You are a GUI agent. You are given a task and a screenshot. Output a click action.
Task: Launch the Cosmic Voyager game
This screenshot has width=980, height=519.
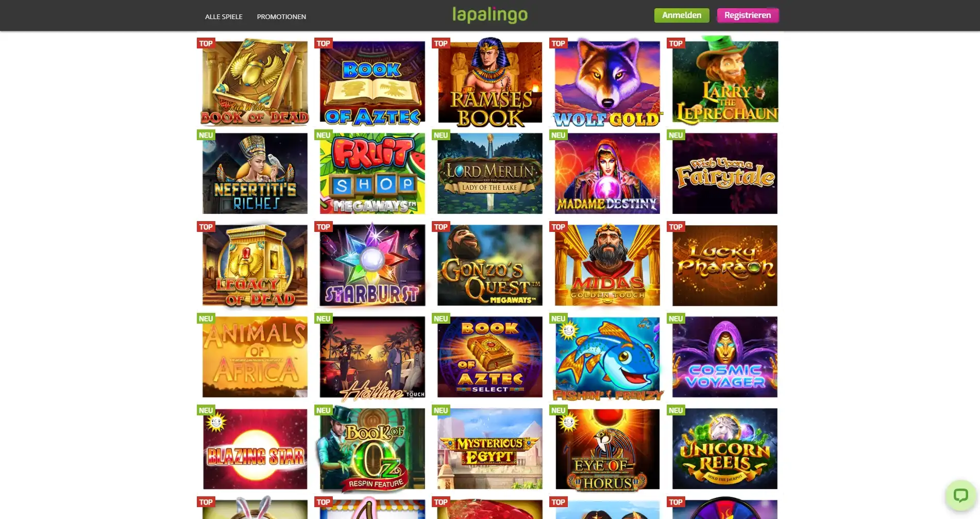725,357
